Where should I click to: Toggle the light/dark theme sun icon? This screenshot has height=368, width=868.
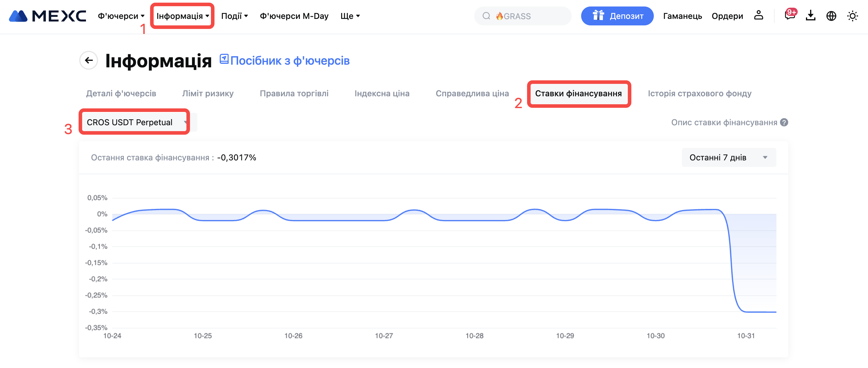(x=852, y=16)
